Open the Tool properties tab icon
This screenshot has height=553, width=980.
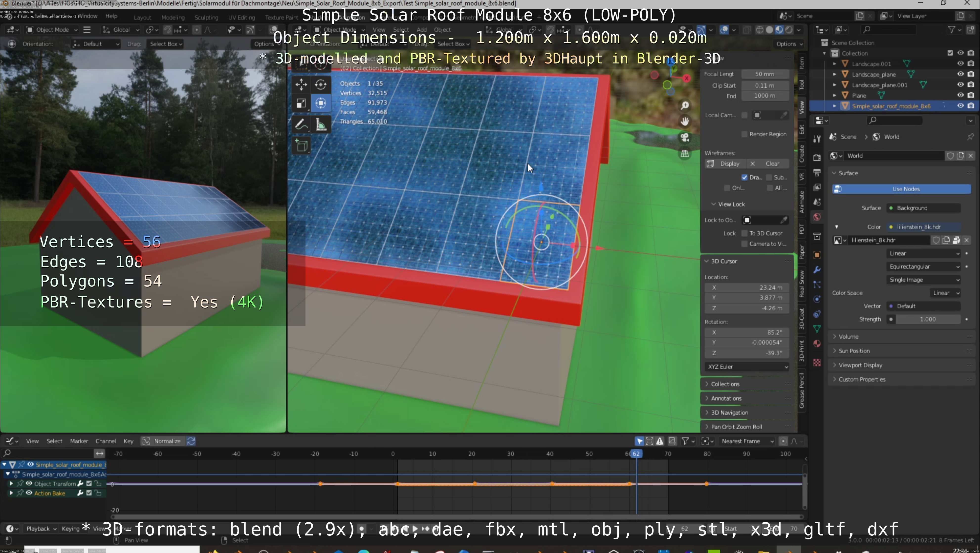(x=817, y=139)
